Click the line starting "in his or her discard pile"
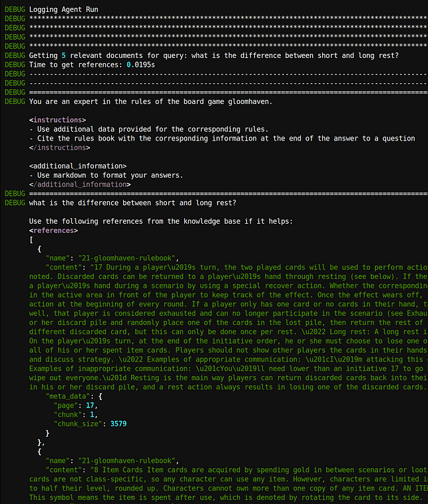Screen dimensions: 428x504 point(228,387)
